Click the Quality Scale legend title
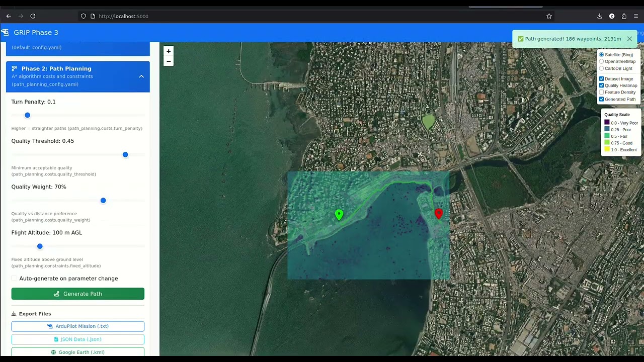The height and width of the screenshot is (362, 644). pos(617,115)
